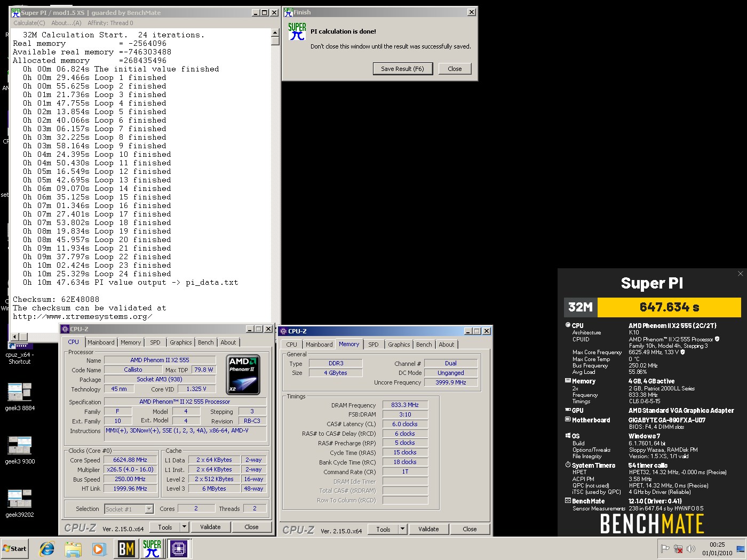Click Tools button in right CPU-Z
747x560 pixels.
pos(383,529)
